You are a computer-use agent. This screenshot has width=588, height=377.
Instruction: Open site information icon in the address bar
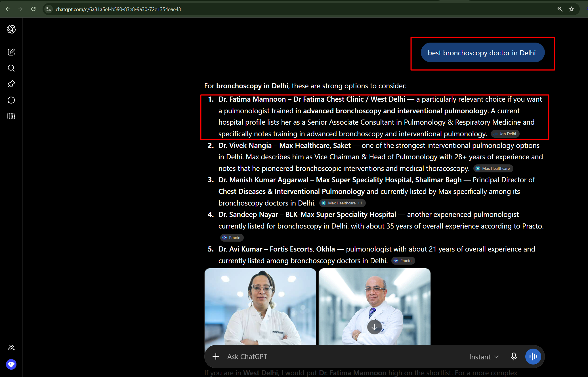[49, 9]
